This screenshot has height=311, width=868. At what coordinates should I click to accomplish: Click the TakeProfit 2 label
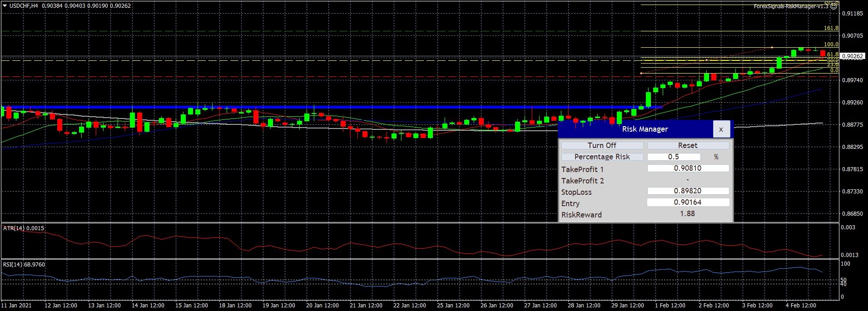coord(583,181)
